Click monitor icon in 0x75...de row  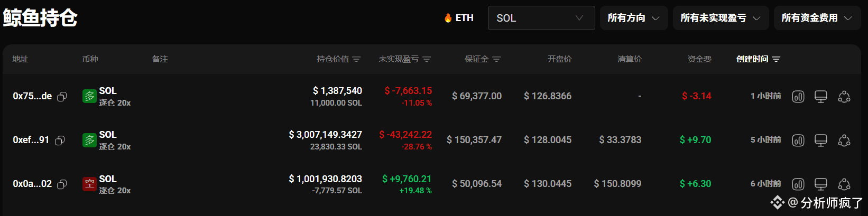[820, 97]
